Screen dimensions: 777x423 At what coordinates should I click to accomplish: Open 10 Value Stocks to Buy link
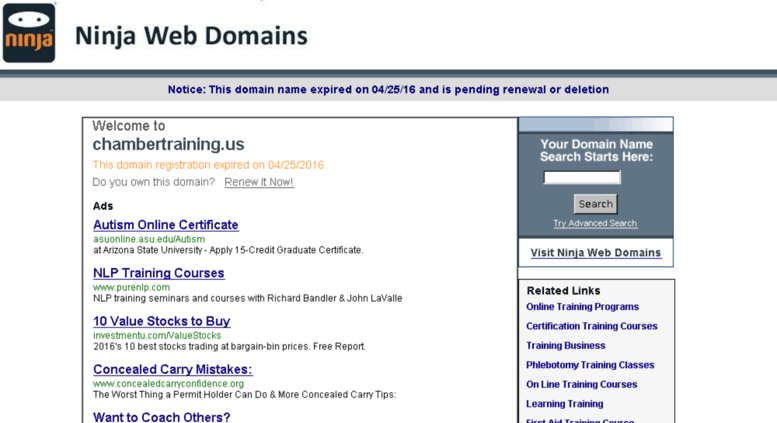coord(162,321)
